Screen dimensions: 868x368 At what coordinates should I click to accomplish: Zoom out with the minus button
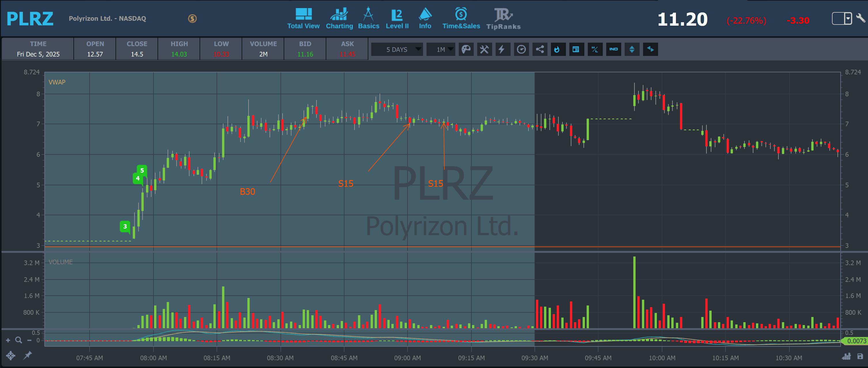click(29, 340)
